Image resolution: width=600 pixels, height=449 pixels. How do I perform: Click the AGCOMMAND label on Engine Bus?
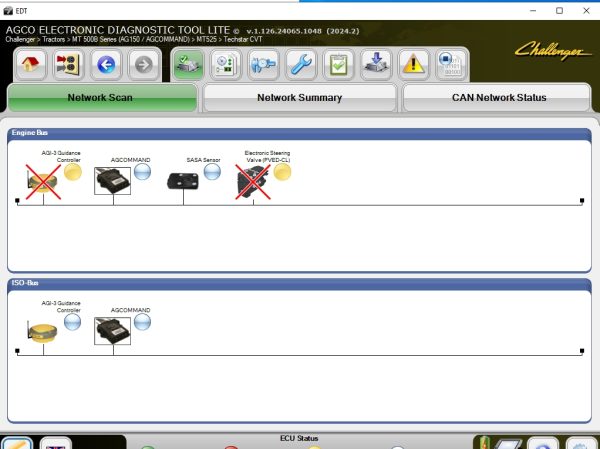point(130,160)
